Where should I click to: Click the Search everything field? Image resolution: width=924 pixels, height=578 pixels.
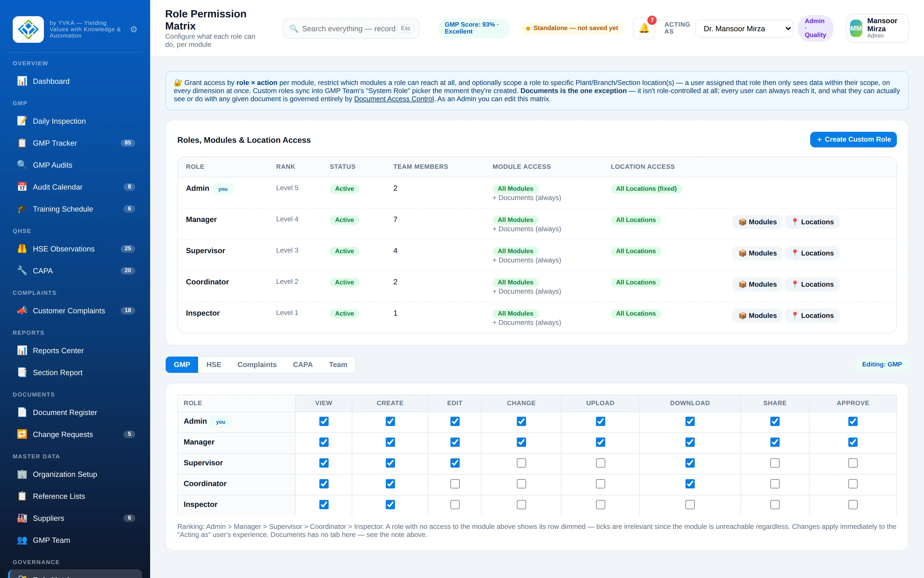click(351, 29)
